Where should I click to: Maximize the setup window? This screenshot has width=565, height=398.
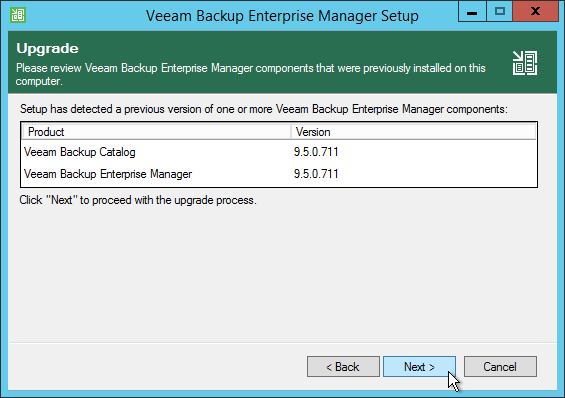coord(499,11)
